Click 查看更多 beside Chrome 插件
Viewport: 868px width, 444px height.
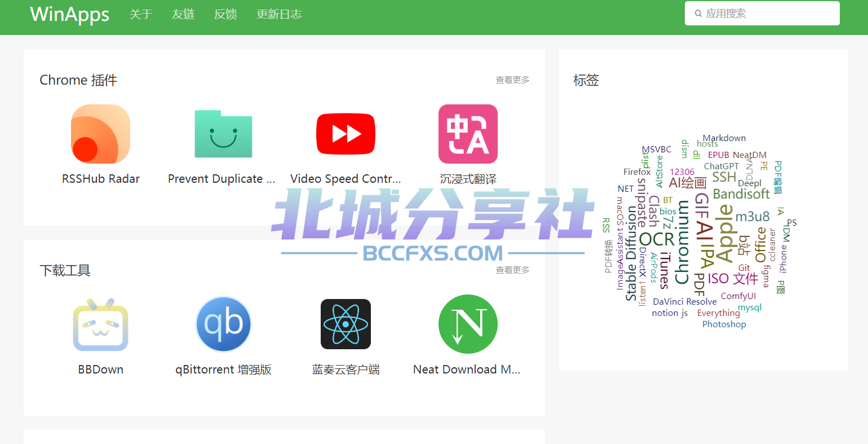512,80
